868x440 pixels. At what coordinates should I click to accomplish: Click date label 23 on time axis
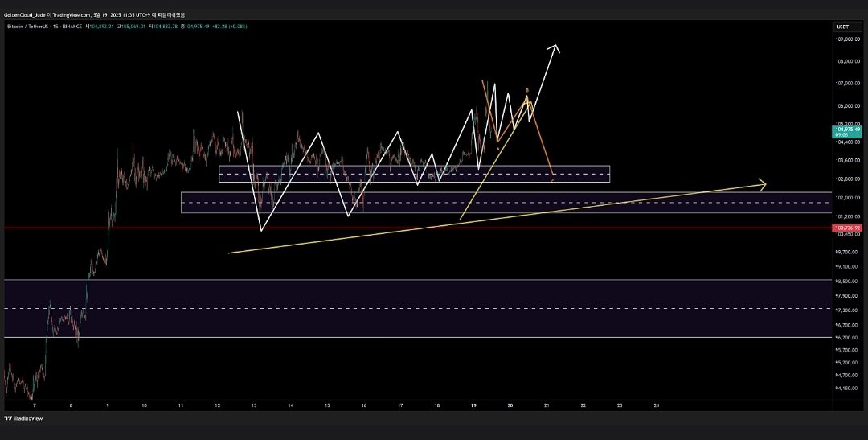pos(620,405)
